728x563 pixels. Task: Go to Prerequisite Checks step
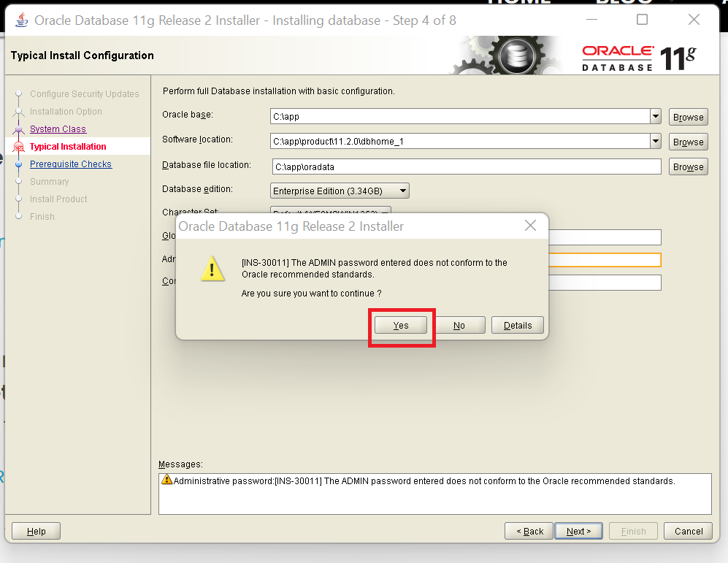pyautogui.click(x=71, y=164)
